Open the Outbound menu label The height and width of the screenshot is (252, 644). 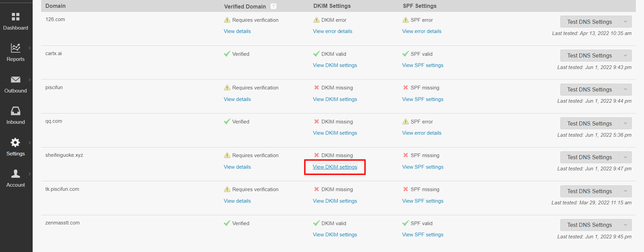[16, 91]
